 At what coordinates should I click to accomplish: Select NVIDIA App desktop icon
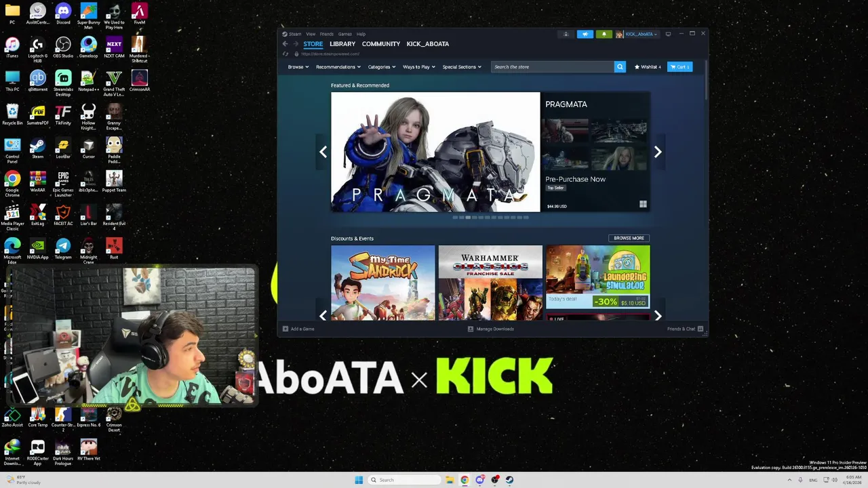tap(37, 248)
